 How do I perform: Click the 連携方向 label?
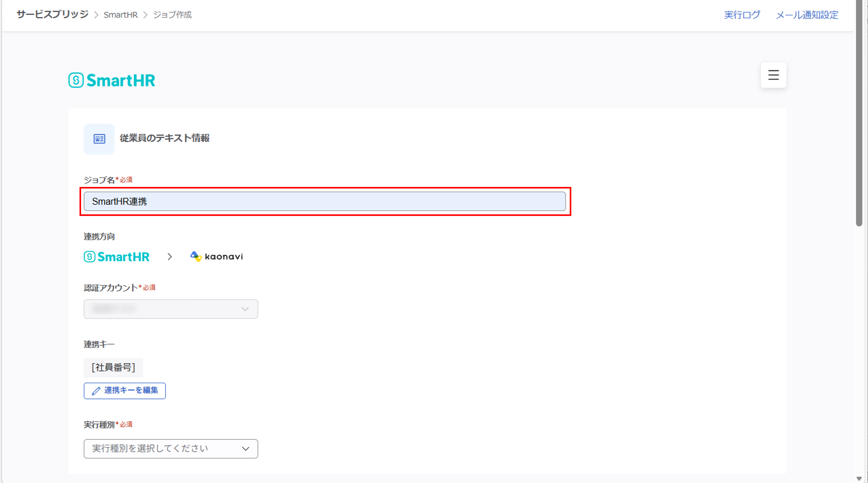coord(99,237)
